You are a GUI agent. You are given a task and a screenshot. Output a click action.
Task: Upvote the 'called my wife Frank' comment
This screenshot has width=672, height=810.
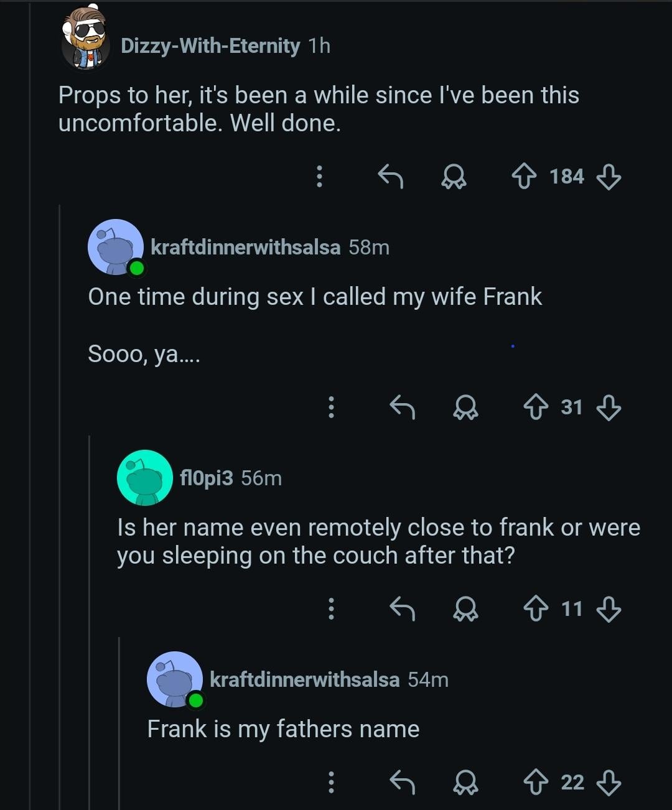pos(536,407)
